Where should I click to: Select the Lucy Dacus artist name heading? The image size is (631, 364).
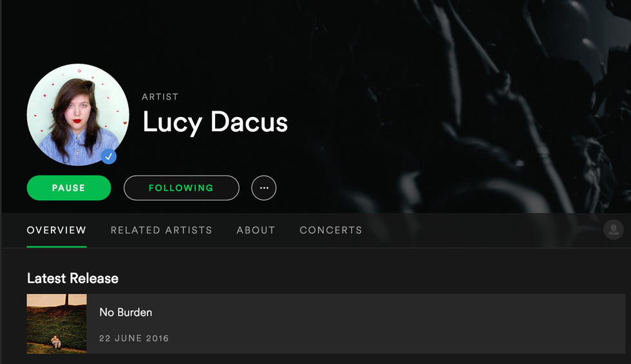click(x=215, y=122)
